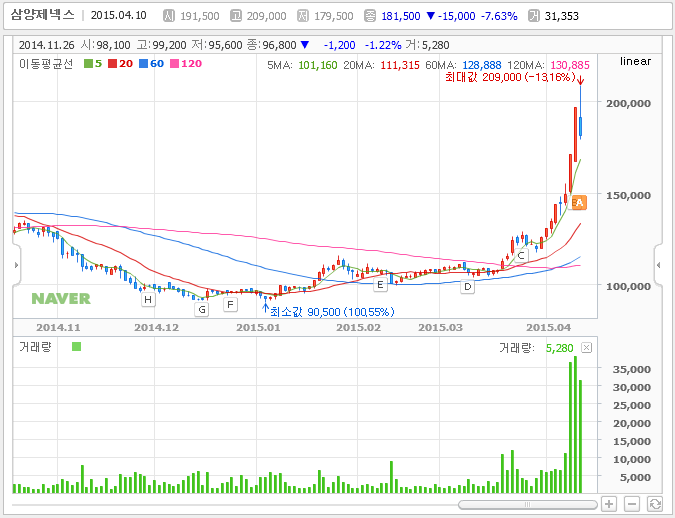Close the volume panel with X icon

point(586,347)
